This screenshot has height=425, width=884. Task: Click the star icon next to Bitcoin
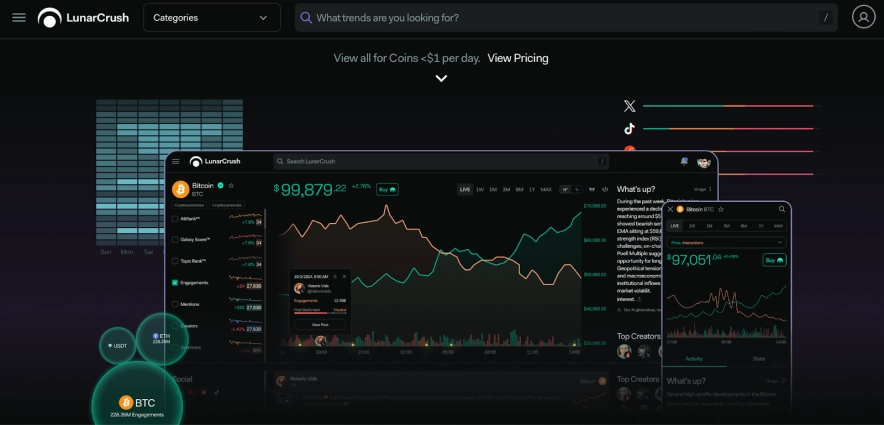point(231,185)
